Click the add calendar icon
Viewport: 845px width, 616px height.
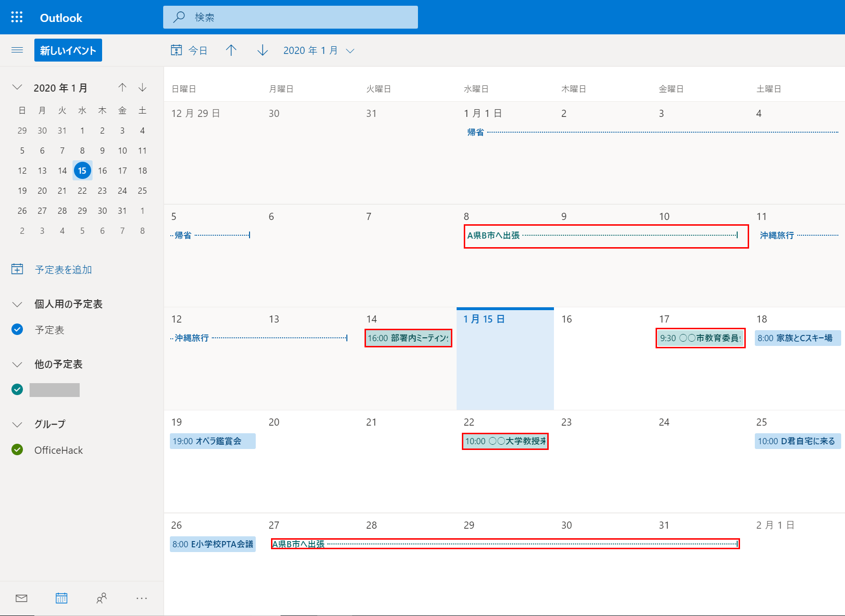click(17, 269)
